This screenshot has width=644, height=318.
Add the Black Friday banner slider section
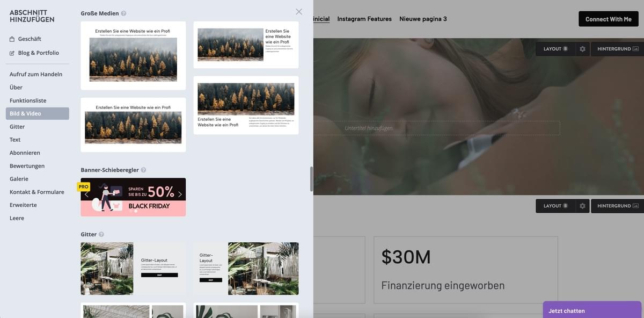point(133,197)
